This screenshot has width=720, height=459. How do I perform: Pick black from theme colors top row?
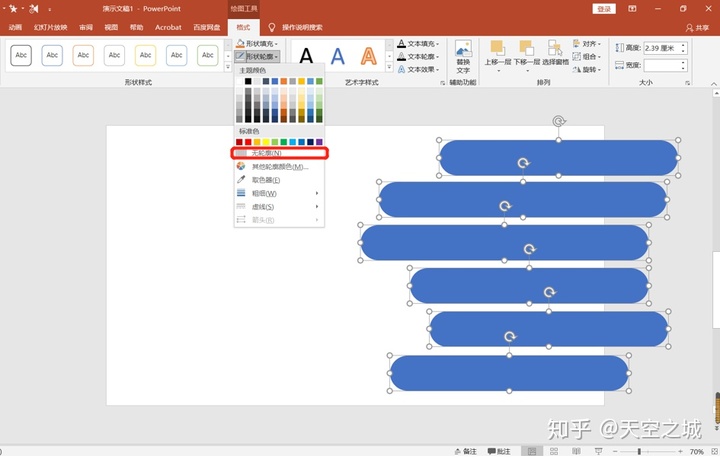[248, 81]
